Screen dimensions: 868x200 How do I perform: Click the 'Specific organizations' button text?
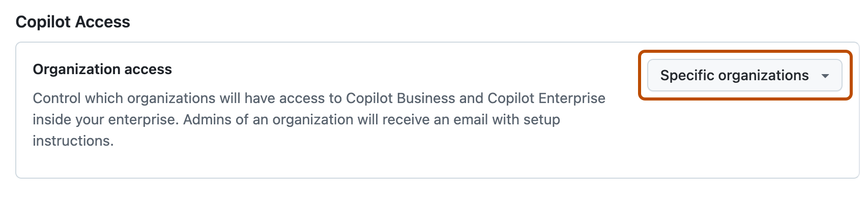[x=734, y=76]
